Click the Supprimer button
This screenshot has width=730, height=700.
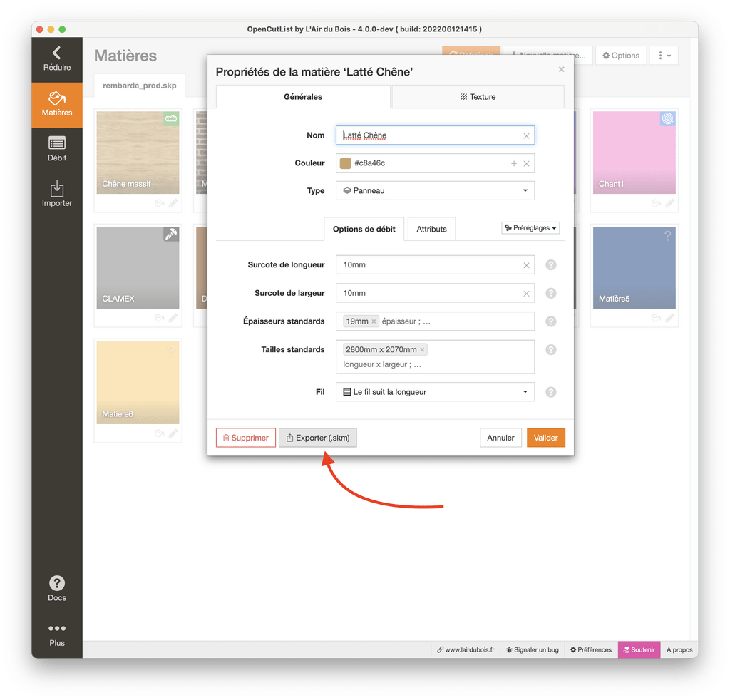click(246, 438)
